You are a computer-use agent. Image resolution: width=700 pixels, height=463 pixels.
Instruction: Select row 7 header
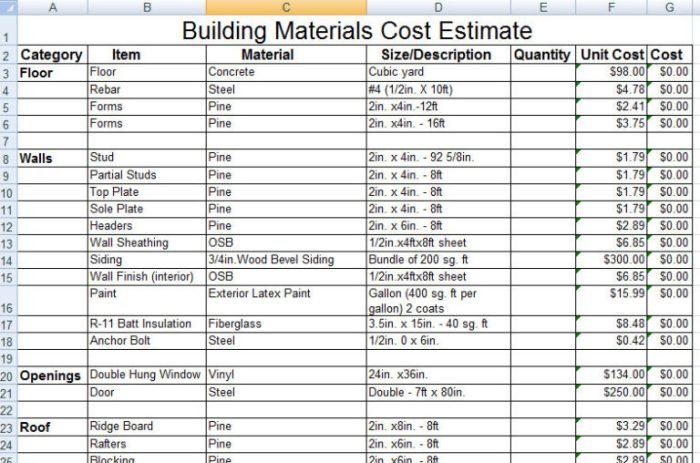point(6,141)
